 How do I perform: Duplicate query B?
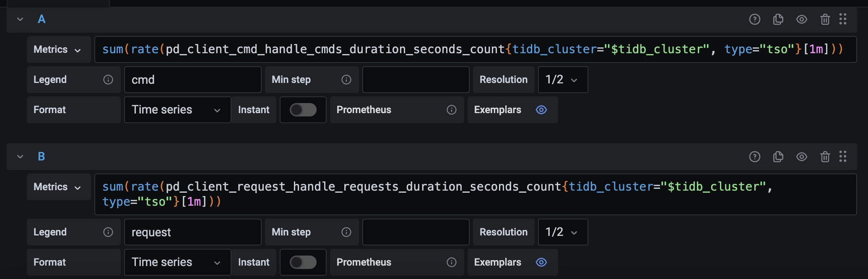(x=778, y=157)
